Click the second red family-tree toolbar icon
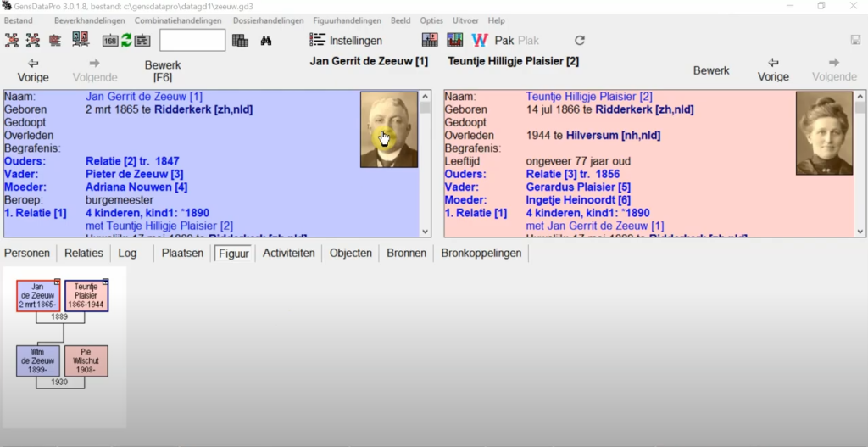 coord(33,41)
